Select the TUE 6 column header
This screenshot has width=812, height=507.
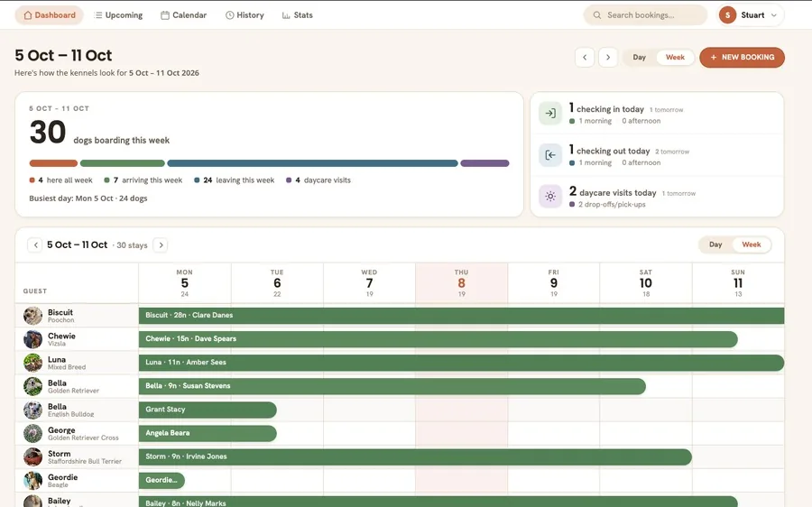(x=277, y=282)
